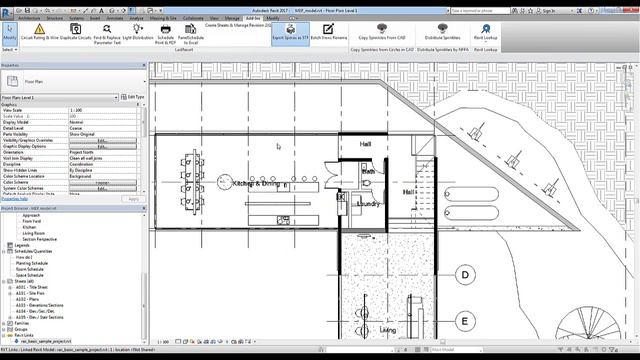Open the Select panel dropdown
This screenshot has height=360, width=640.
pos(9,50)
